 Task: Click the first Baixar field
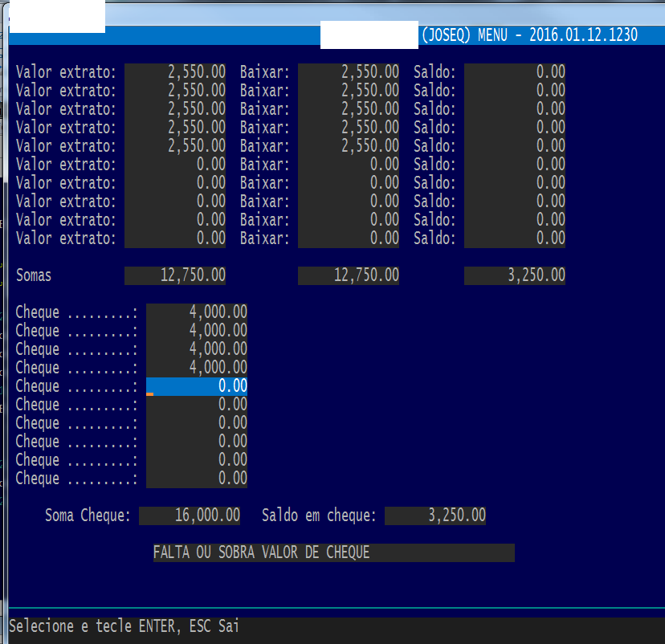pos(349,71)
